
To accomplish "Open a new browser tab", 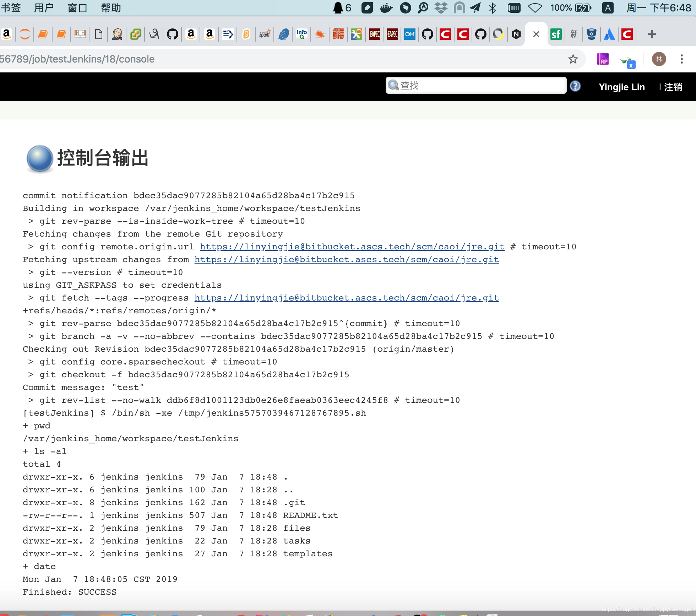I will point(652,34).
